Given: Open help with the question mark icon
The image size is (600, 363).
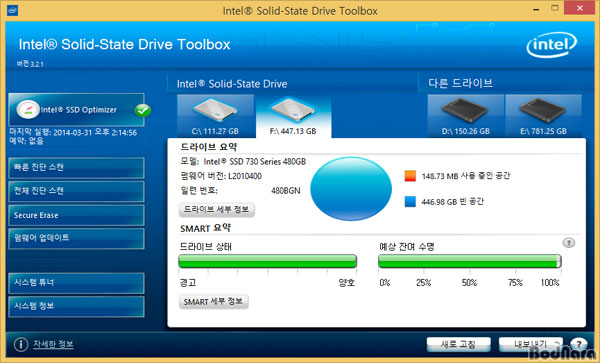Looking at the screenshot, I should coord(579,344).
